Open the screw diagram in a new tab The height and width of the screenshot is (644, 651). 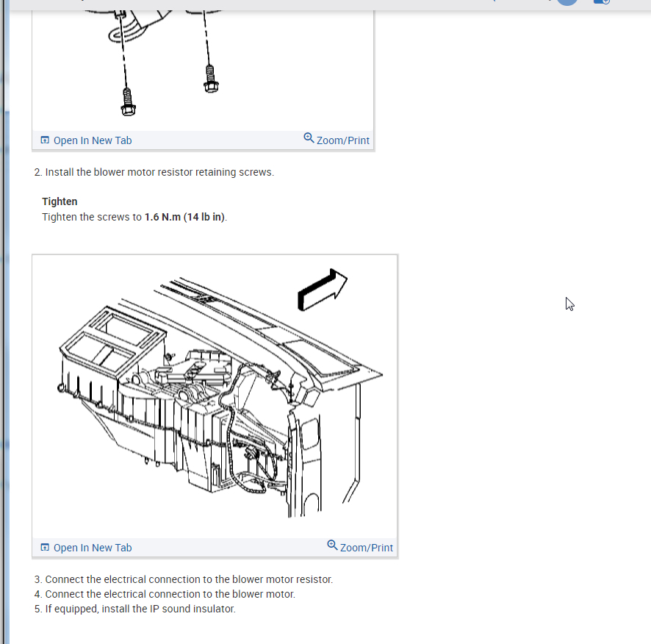click(86, 140)
